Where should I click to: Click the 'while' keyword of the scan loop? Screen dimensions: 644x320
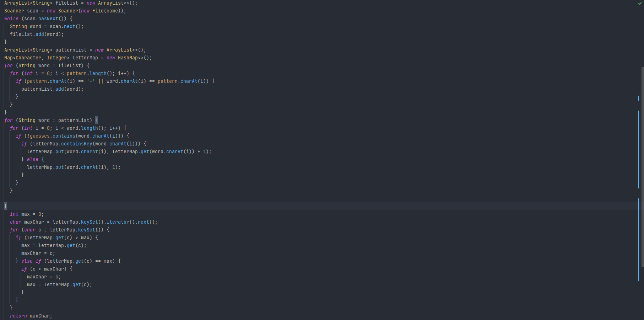(x=11, y=19)
